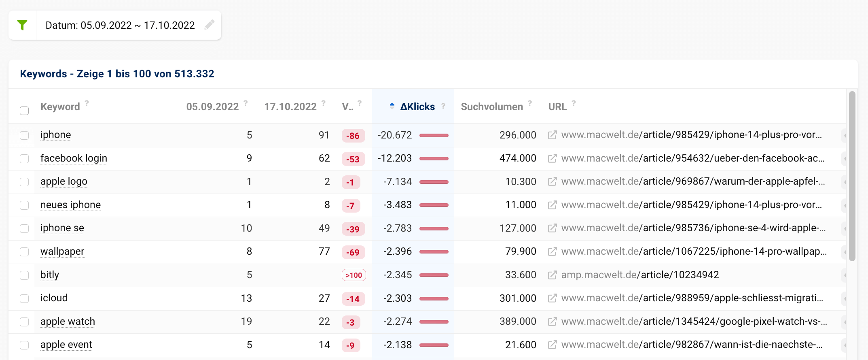Click the Keyword column header
868x360 pixels.
coord(60,107)
